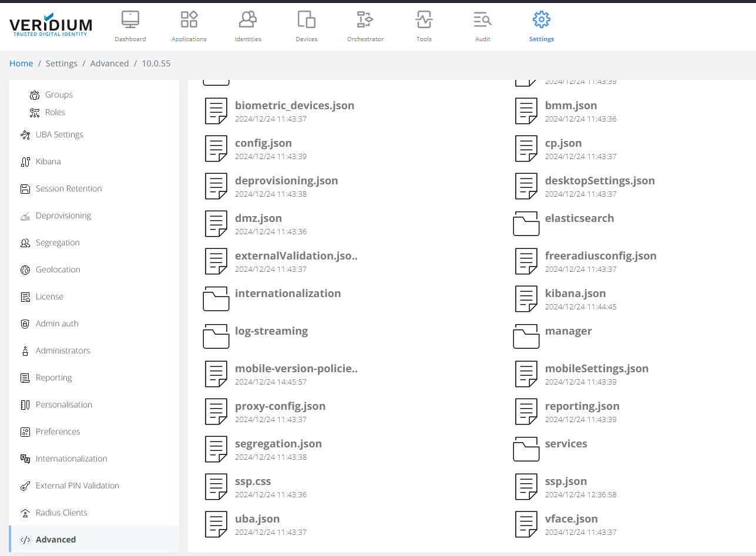
Task: Open the log-streaming folder icon
Action: point(216,336)
